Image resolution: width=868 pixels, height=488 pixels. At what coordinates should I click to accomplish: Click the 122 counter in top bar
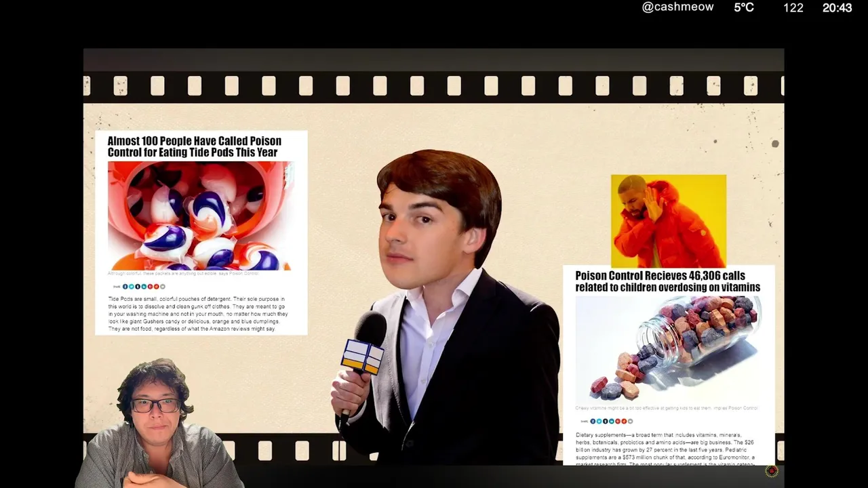click(x=793, y=8)
